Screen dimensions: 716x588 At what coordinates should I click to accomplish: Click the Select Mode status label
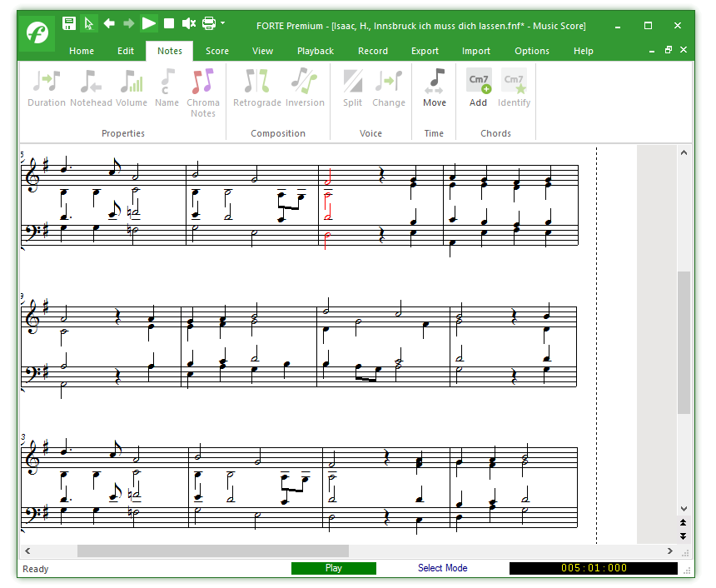[442, 568]
